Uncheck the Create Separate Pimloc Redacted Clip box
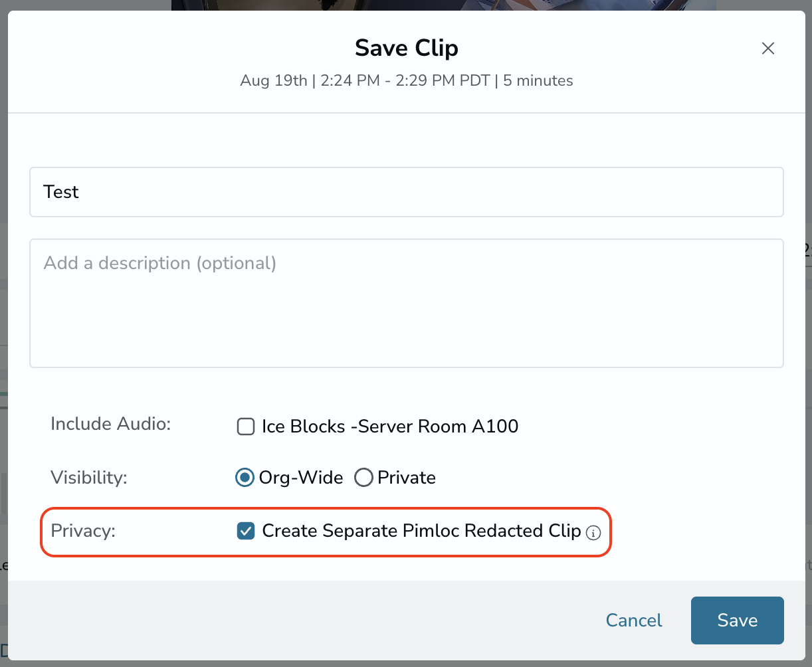Screen dimensions: 812x667 coord(246,531)
